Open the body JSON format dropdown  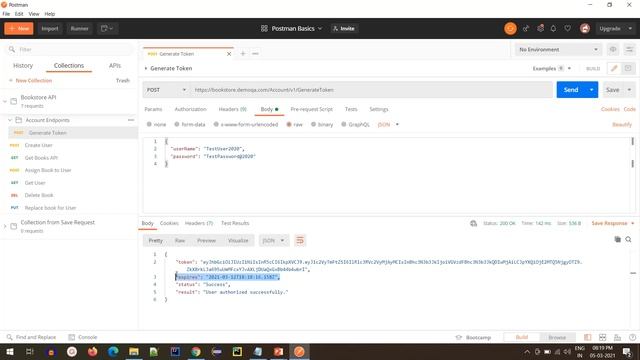coord(388,124)
